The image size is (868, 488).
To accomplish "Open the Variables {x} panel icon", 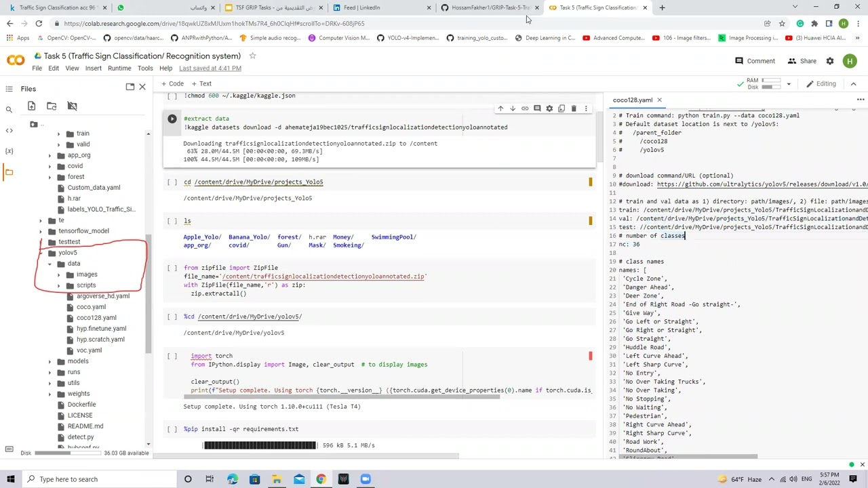I will [9, 150].
